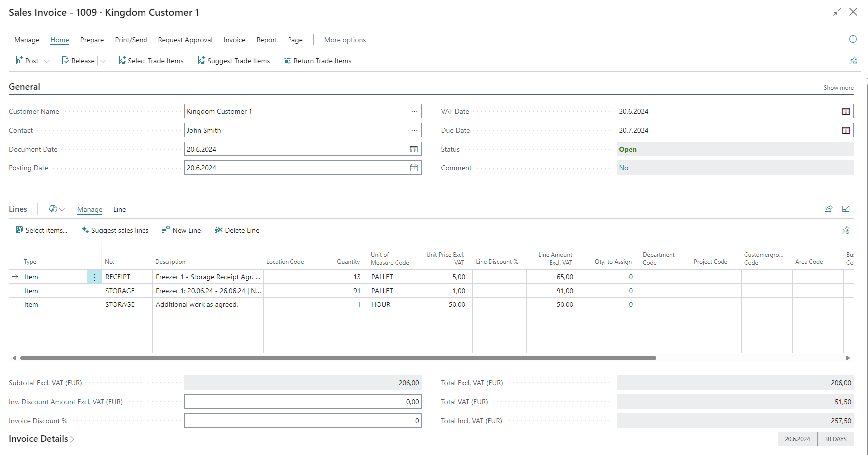This screenshot has width=868, height=455.
Task: Open the Customer Name lookup ellipsis
Action: click(x=414, y=111)
